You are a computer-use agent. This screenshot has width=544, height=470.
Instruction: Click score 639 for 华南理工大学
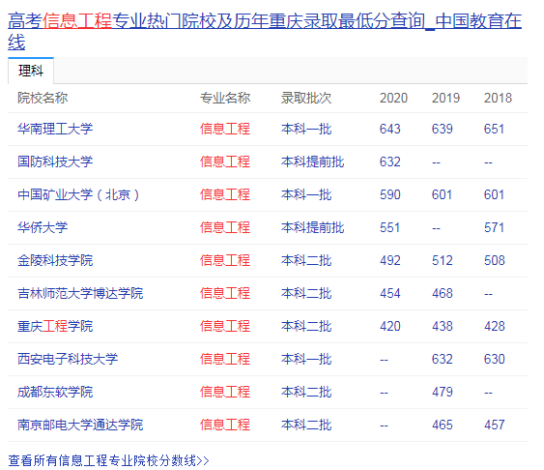tap(442, 129)
